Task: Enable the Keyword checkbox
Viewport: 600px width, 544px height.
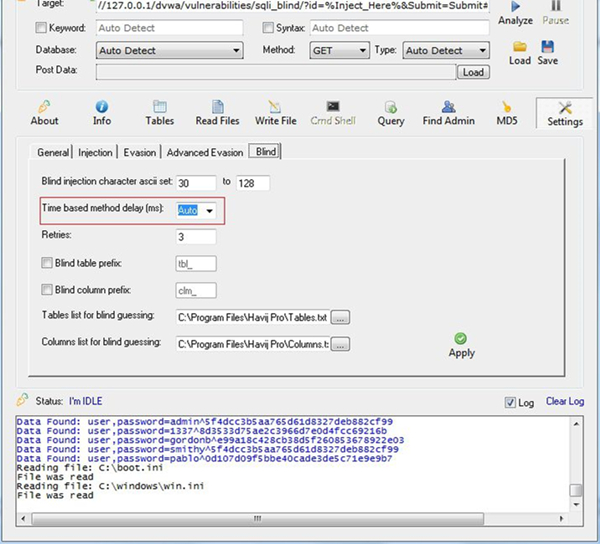Action: [41, 28]
